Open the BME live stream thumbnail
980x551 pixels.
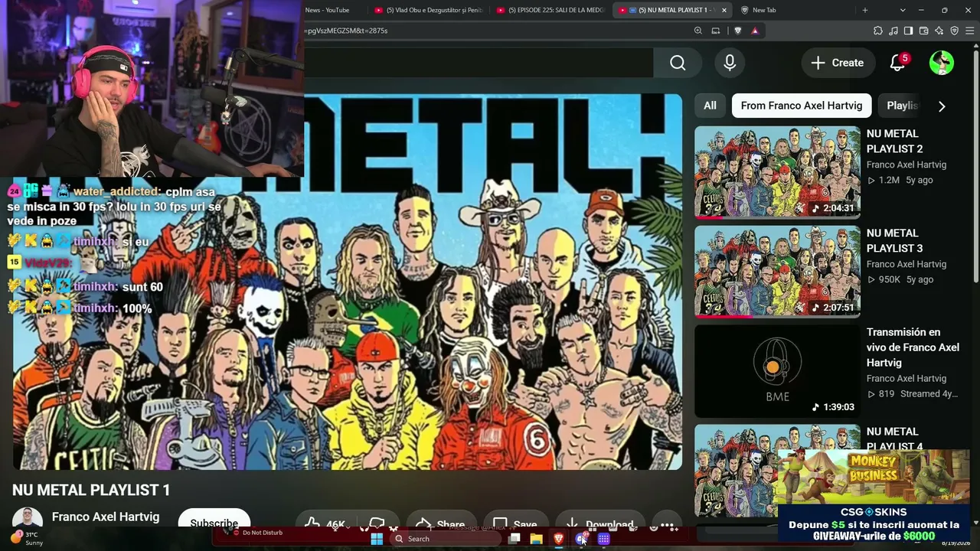point(777,371)
